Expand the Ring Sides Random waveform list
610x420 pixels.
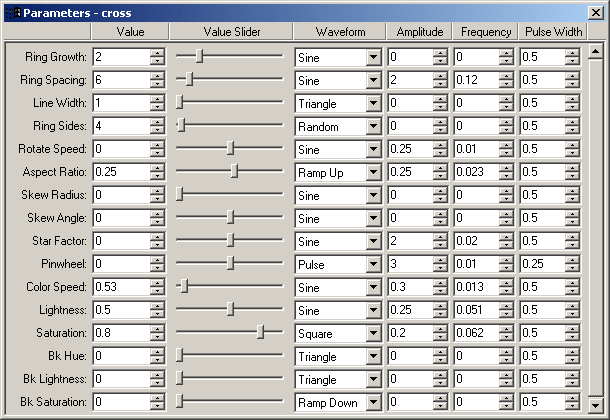pos(373,126)
